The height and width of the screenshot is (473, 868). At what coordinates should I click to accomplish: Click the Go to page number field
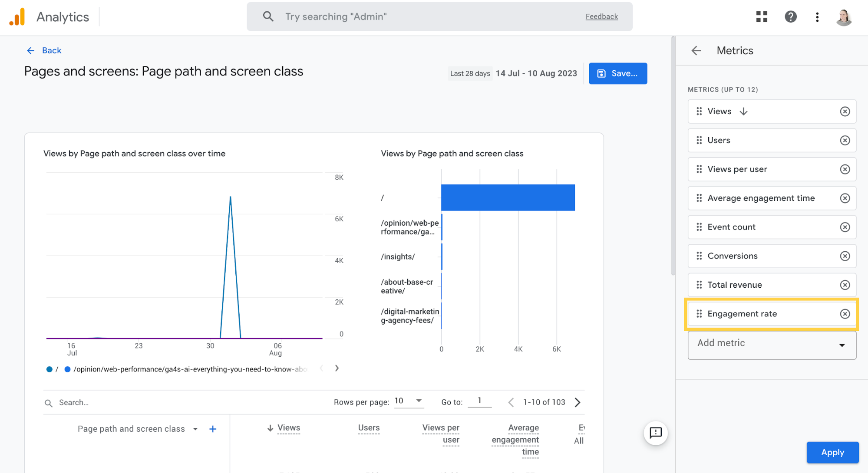pyautogui.click(x=479, y=401)
